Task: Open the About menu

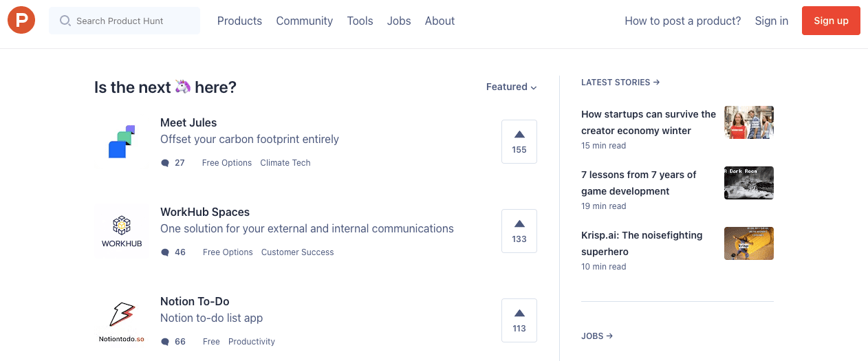Action: [440, 21]
